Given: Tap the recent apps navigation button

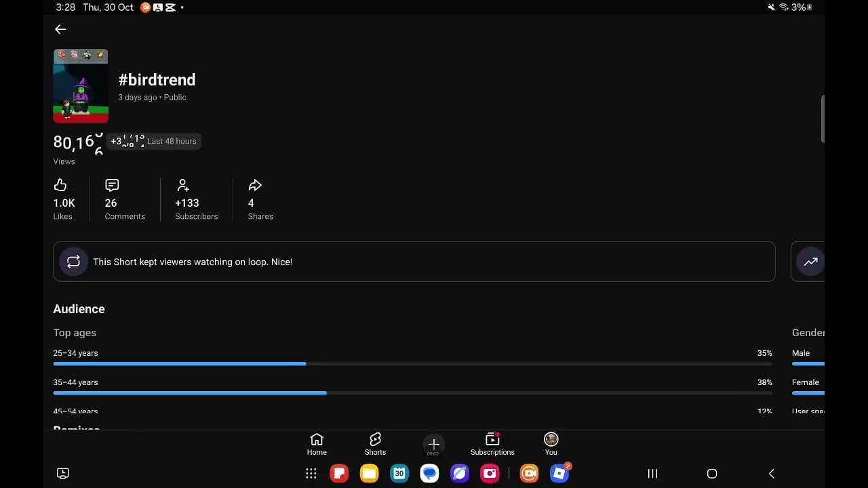Looking at the screenshot, I should [x=652, y=474].
